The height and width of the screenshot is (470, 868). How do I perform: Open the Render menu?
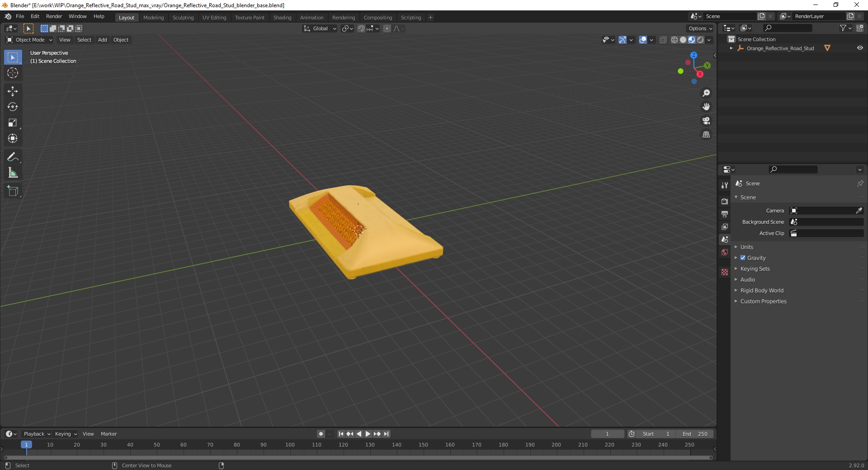point(54,16)
